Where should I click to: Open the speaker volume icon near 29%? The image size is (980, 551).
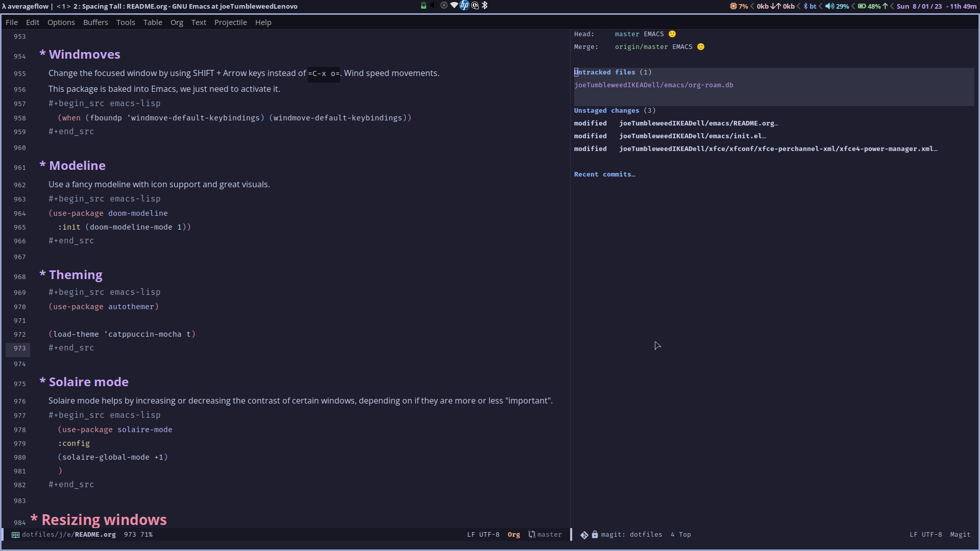tap(829, 6)
